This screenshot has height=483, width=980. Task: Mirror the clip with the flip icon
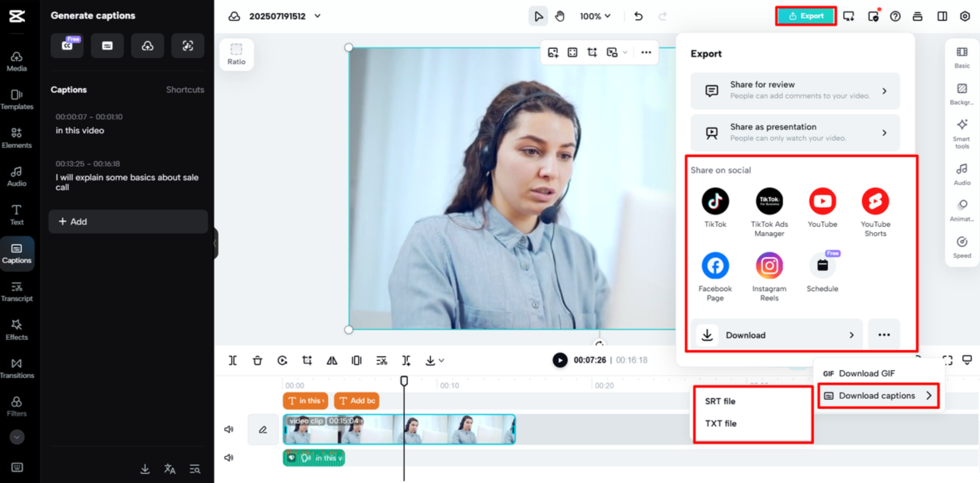(x=331, y=360)
